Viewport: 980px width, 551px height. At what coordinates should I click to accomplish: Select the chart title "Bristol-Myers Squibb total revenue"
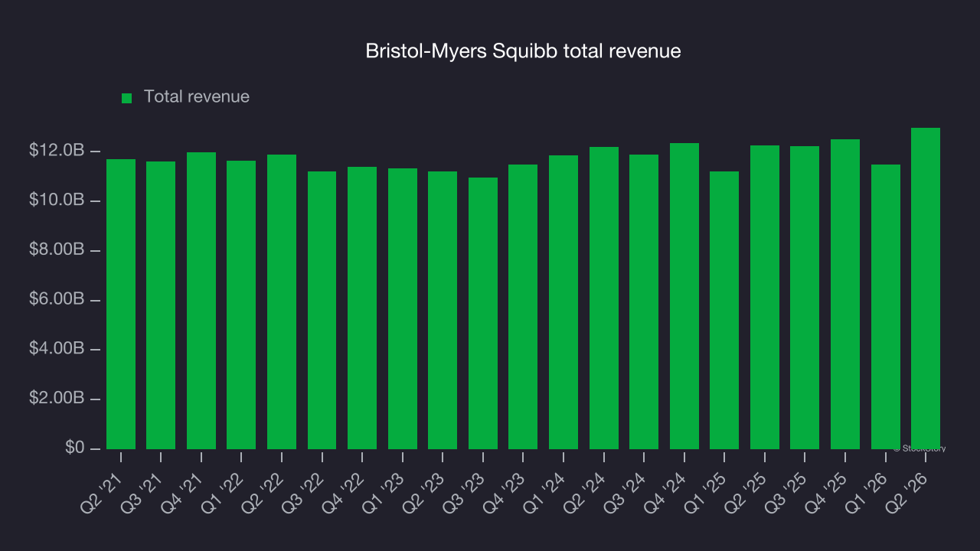pyautogui.click(x=523, y=51)
